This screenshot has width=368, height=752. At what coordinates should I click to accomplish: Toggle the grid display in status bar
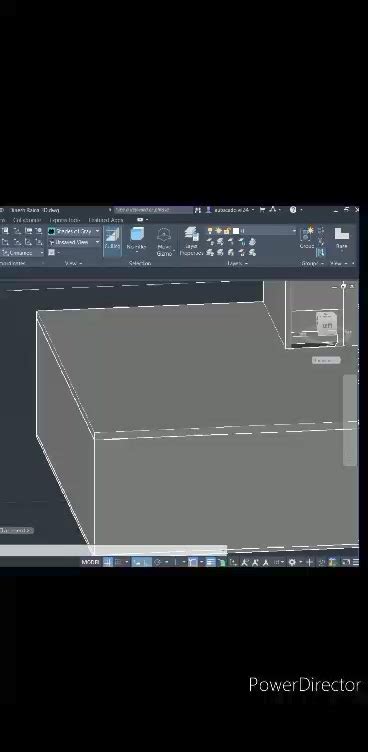(x=108, y=562)
